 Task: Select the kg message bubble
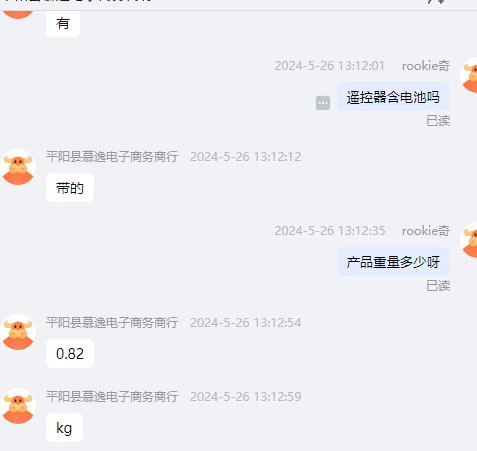click(64, 428)
